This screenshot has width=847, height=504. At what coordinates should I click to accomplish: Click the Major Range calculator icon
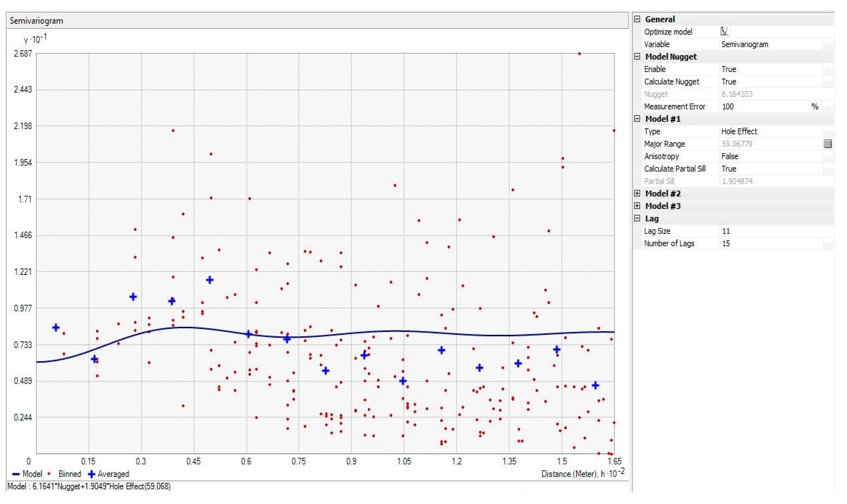coord(828,144)
